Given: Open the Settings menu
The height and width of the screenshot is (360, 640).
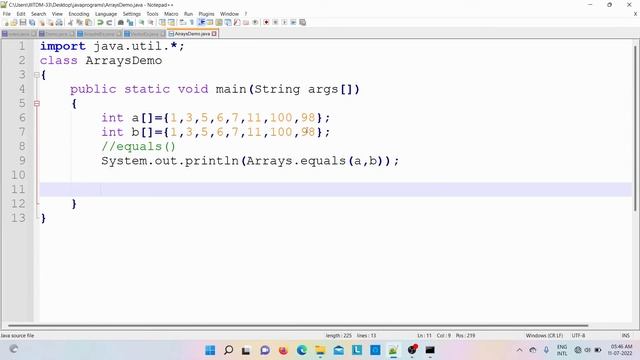Looking at the screenshot, I should pos(131,14).
